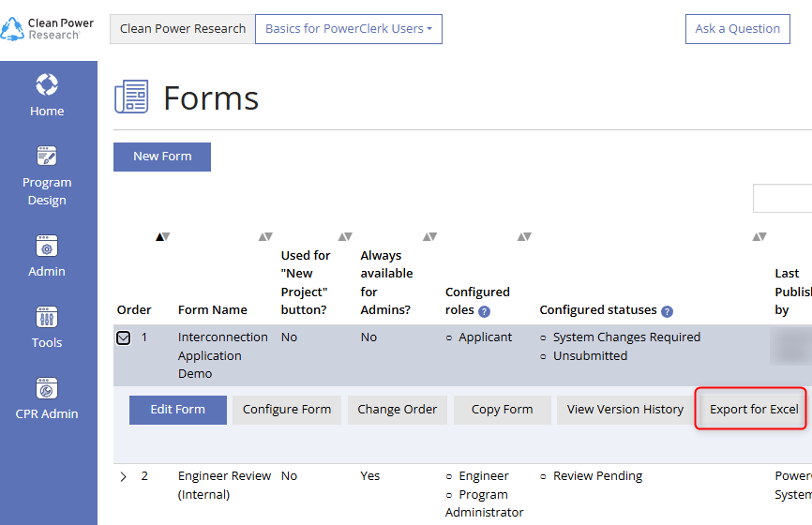Viewport: 812px width, 525px height.
Task: Click the Forms page heading
Action: pyautogui.click(x=211, y=98)
